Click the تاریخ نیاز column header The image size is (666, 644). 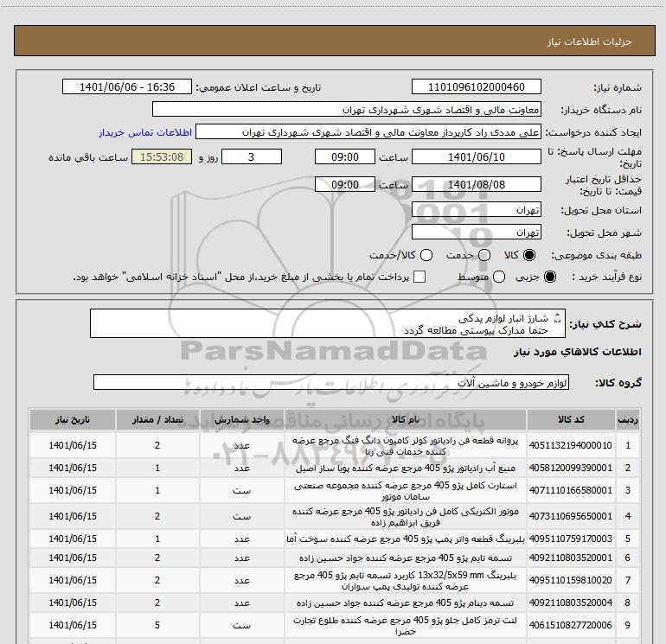[x=73, y=420]
